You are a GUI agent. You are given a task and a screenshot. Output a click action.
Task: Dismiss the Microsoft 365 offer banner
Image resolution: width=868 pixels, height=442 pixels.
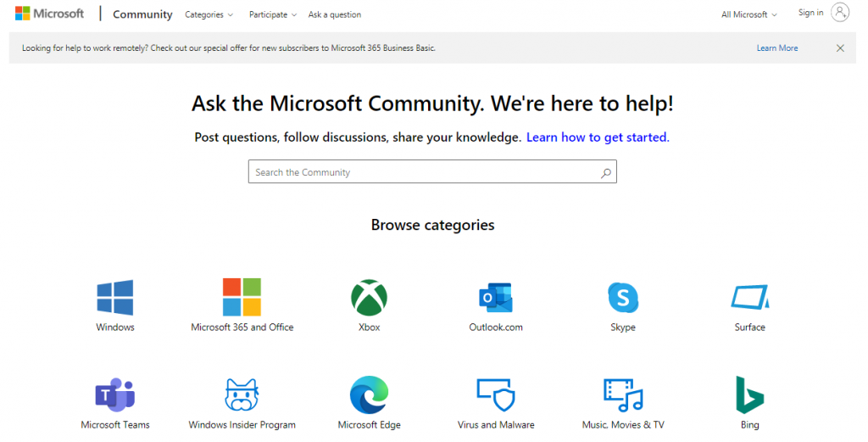click(840, 48)
